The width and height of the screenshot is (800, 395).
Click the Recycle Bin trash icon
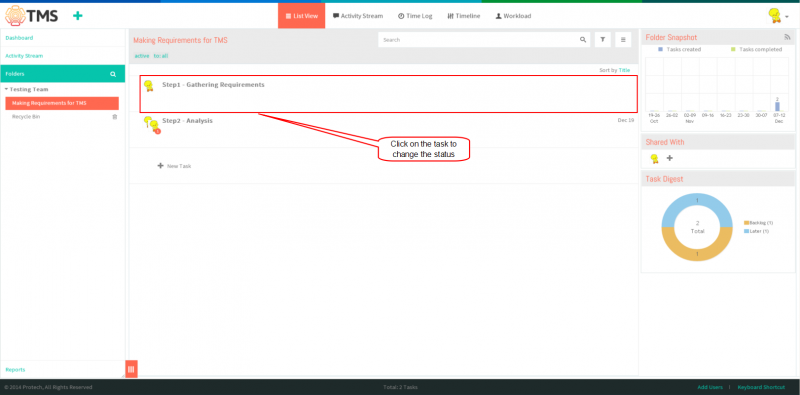click(x=115, y=117)
